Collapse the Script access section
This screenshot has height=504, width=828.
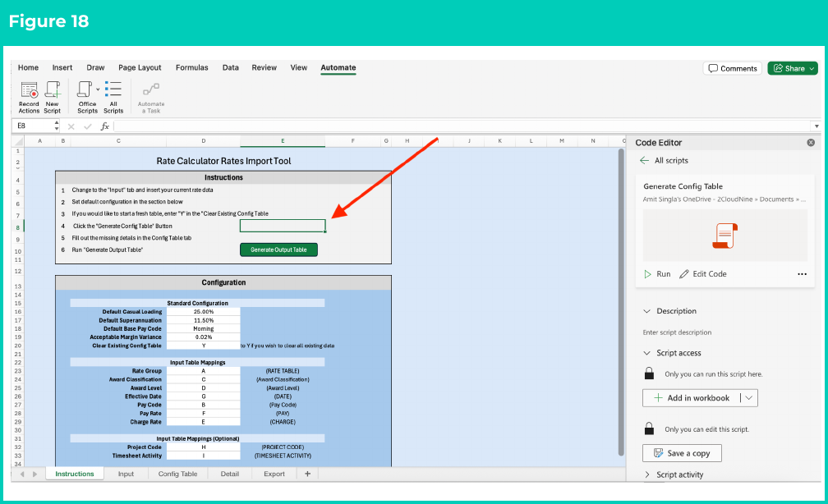647,352
